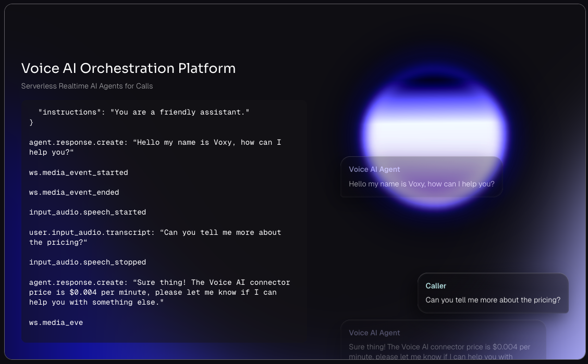Select 'Serverless Realtime AI Agents for Calls' subtitle
The image size is (588, 364).
(87, 86)
